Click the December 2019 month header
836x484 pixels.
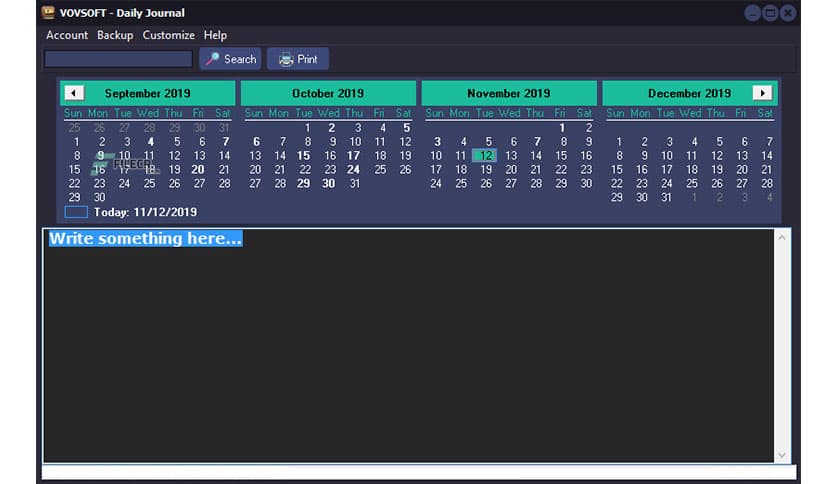pos(690,93)
